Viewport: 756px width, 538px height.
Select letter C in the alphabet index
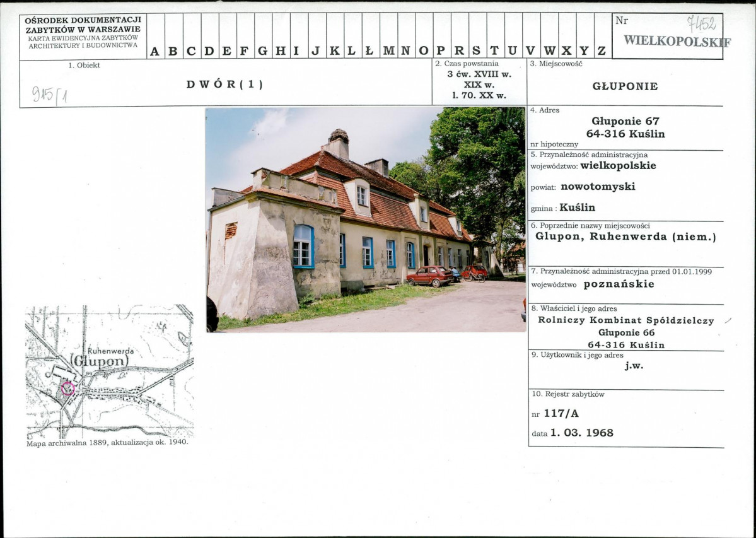191,51
